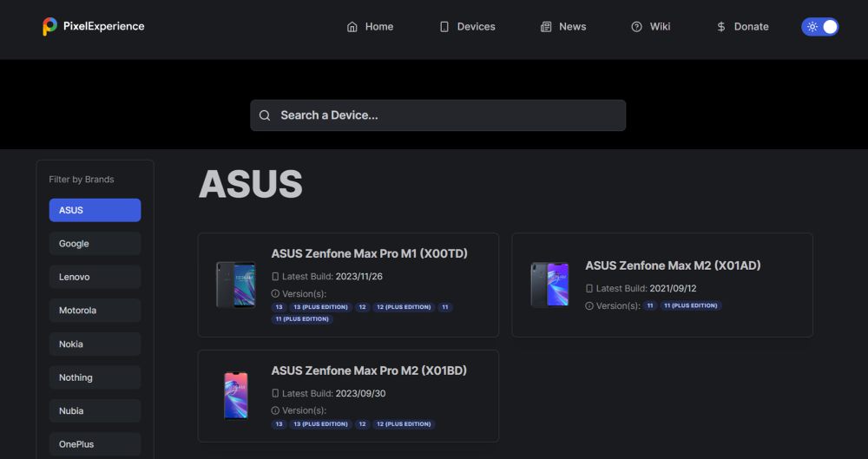Open ASUS Zenfone Max M2 (X01AD) title

coord(673,266)
